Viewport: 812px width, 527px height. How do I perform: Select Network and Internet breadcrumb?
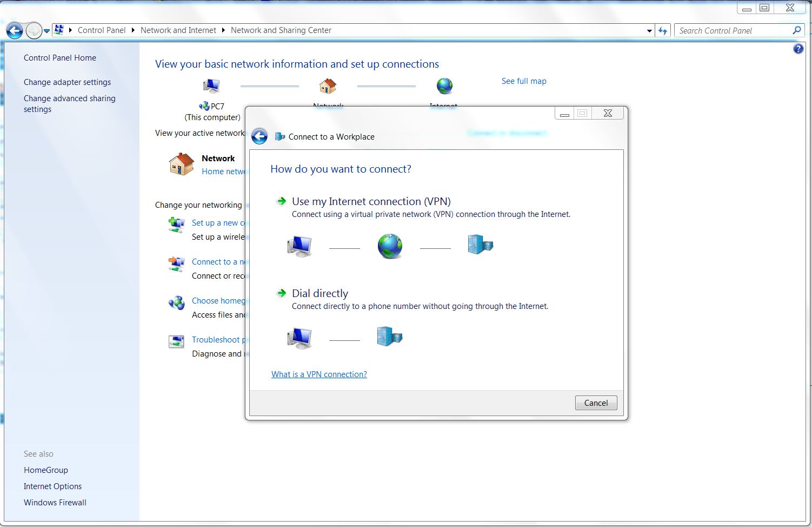click(x=178, y=30)
